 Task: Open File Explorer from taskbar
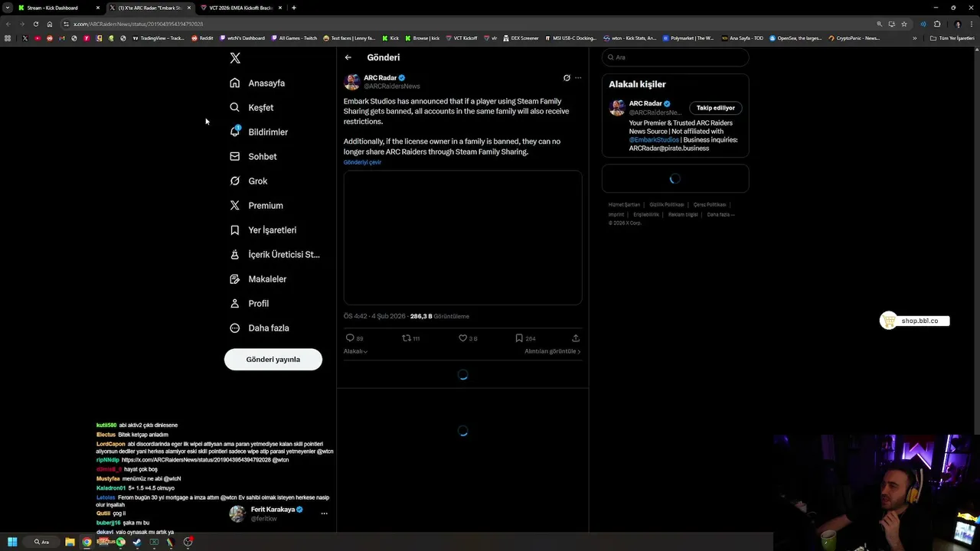click(70, 542)
